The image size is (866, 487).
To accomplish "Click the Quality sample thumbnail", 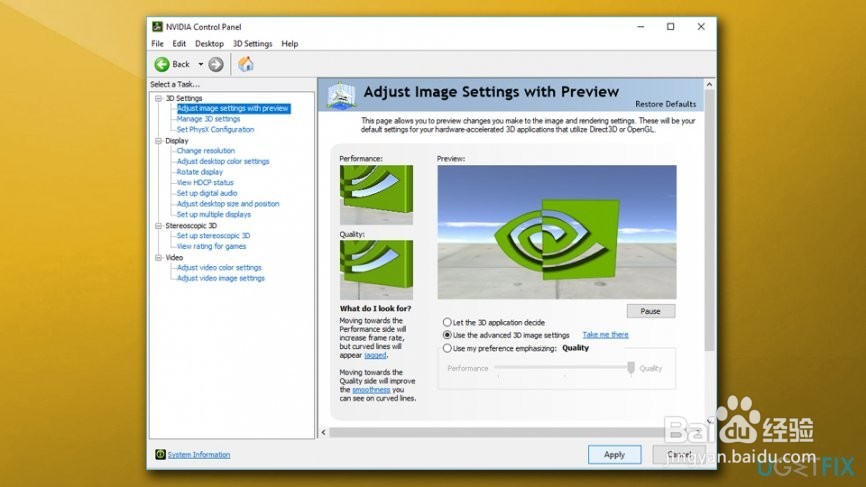I will coord(376,270).
